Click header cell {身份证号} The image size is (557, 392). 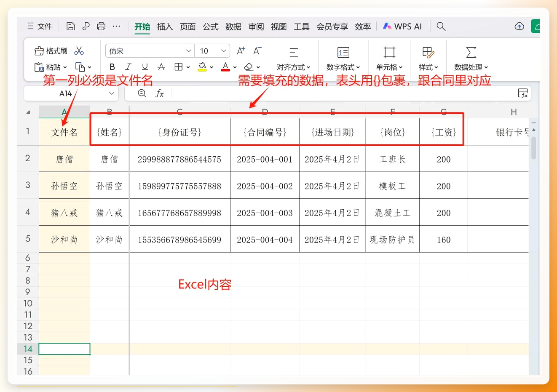point(179,132)
